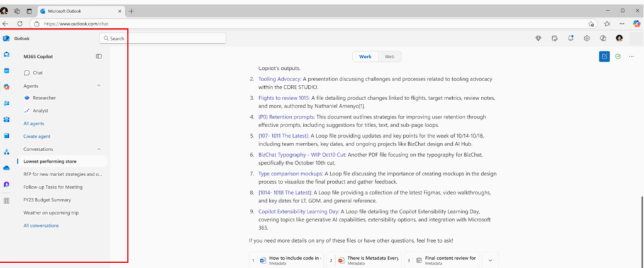Collapse the M365 Copilot side panel
The image size is (644, 268).
click(99, 57)
